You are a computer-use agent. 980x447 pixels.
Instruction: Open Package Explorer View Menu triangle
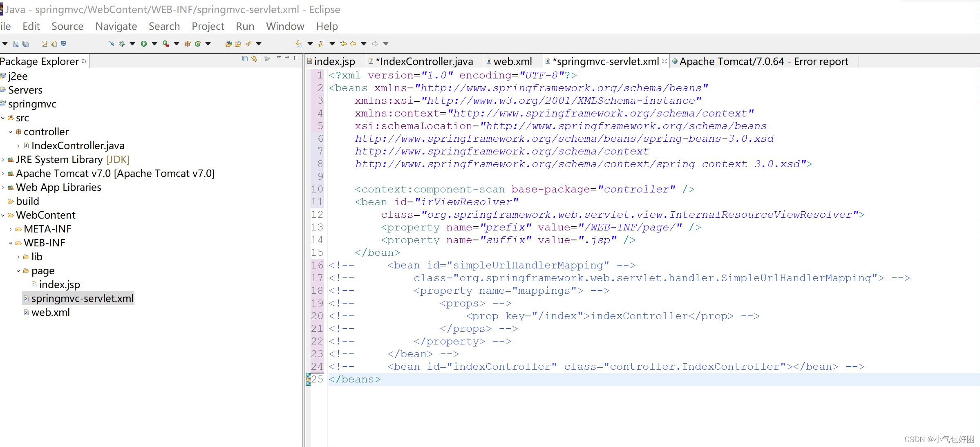coord(279,58)
